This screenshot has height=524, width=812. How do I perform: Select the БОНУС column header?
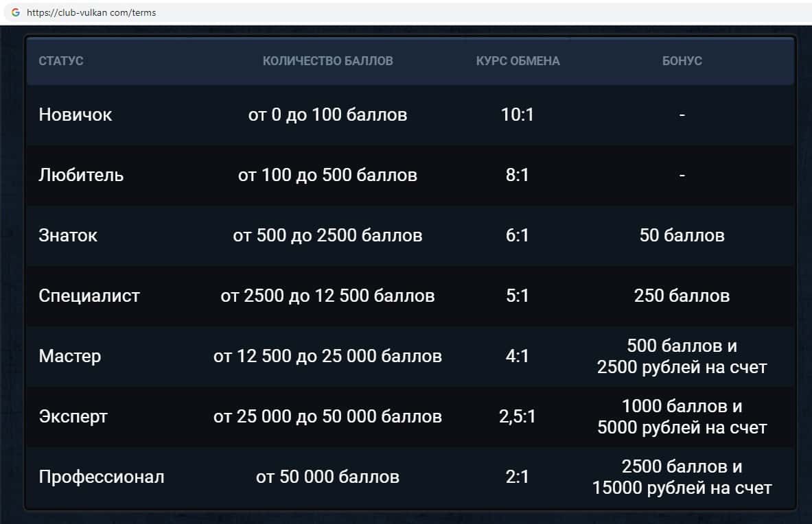682,61
